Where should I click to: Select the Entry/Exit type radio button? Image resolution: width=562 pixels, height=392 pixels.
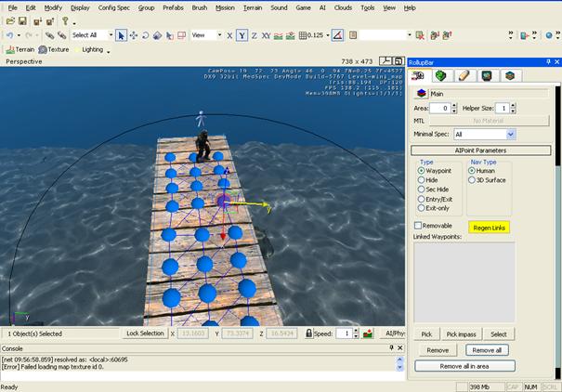pyautogui.click(x=421, y=199)
